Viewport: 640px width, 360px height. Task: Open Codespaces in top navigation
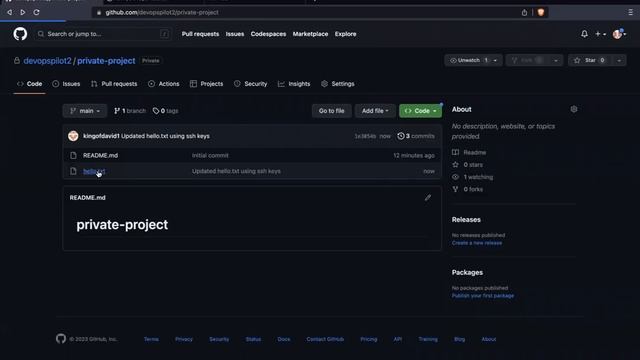point(268,34)
